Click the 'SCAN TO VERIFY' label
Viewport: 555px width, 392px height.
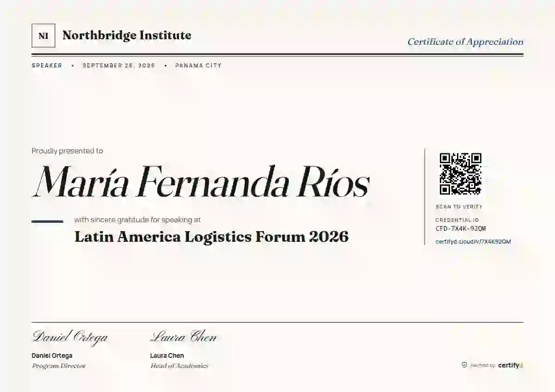coord(459,207)
